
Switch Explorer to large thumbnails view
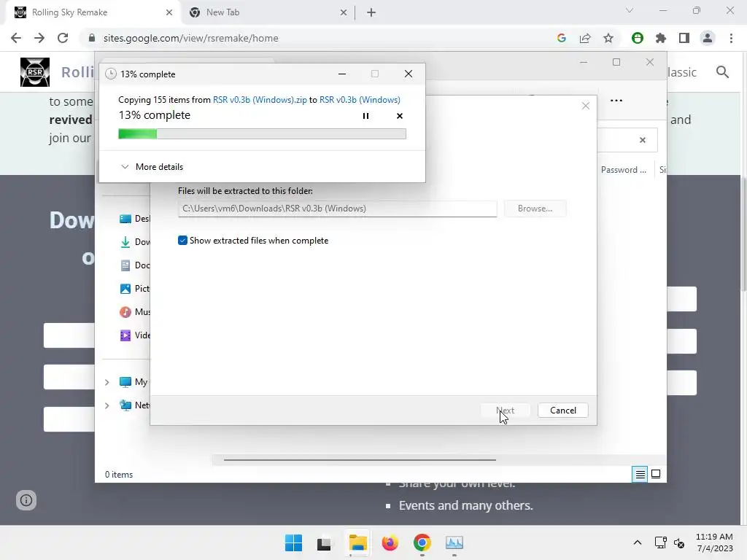[656, 474]
